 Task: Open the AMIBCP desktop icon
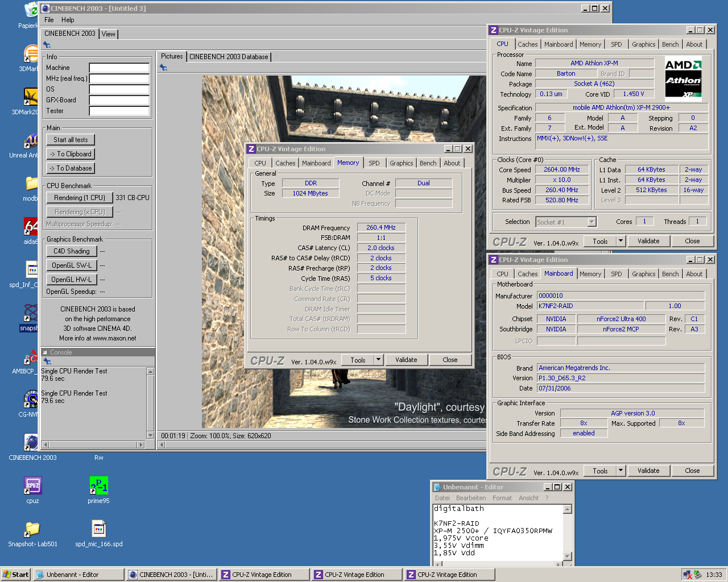click(x=31, y=356)
